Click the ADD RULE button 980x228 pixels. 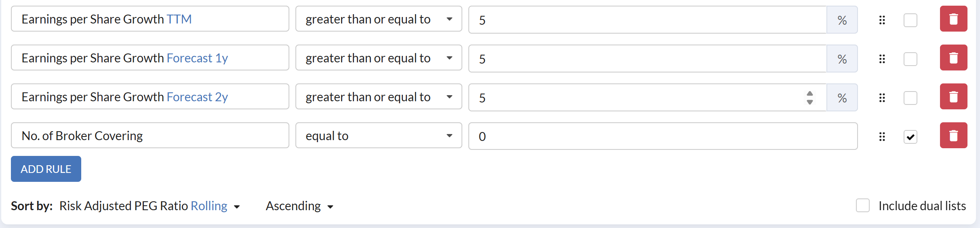point(46,169)
